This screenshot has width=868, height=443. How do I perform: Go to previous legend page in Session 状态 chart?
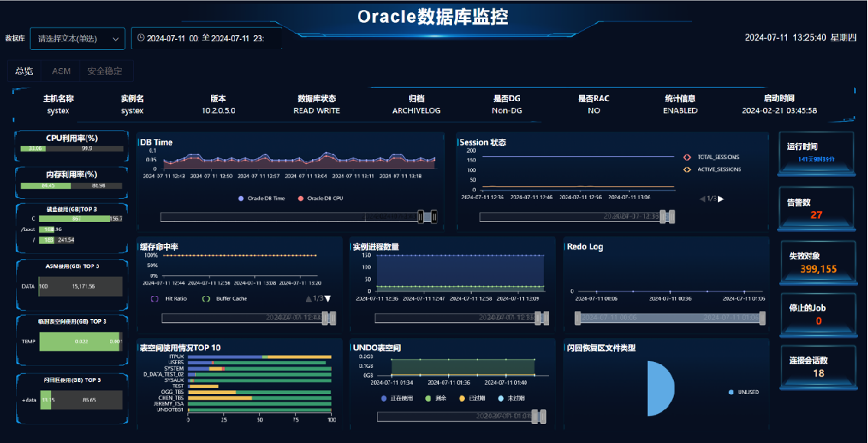703,199
